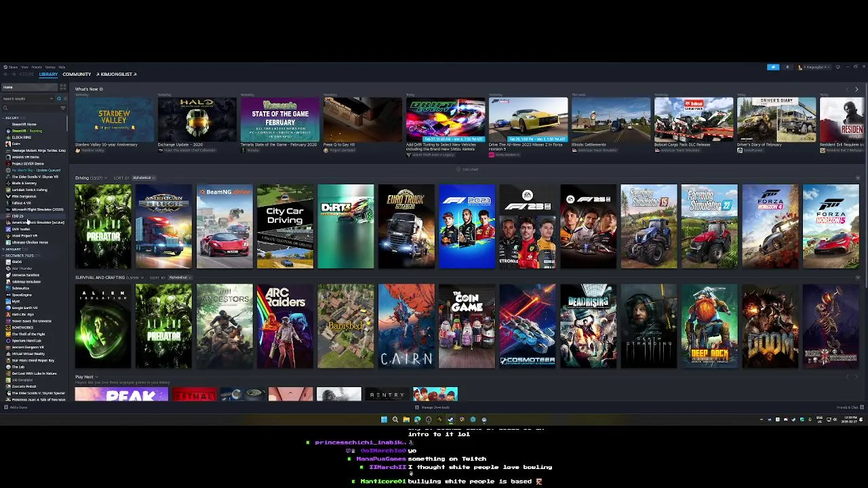This screenshot has height=488, width=868.
Task: Click the Elite Dangerous icon in sidebar
Action: pos(8,197)
